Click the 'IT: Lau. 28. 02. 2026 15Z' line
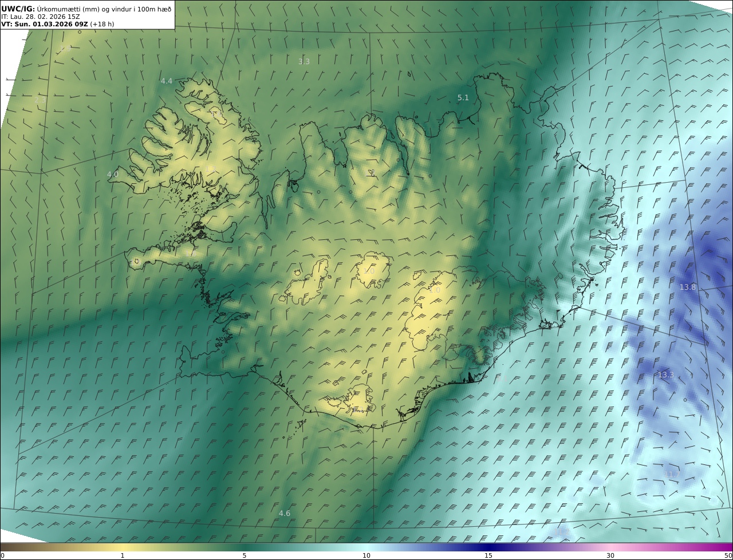Viewport: 733px width, 560px height. [x=41, y=17]
